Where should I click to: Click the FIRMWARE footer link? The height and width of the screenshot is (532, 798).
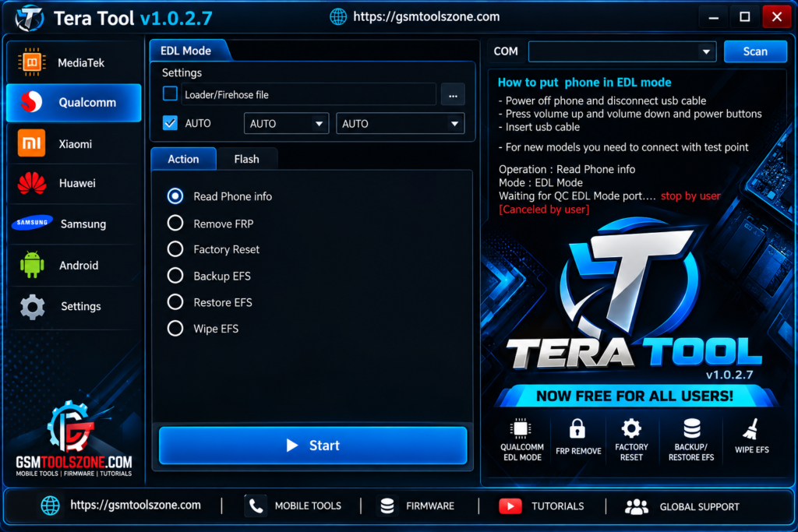tap(430, 506)
